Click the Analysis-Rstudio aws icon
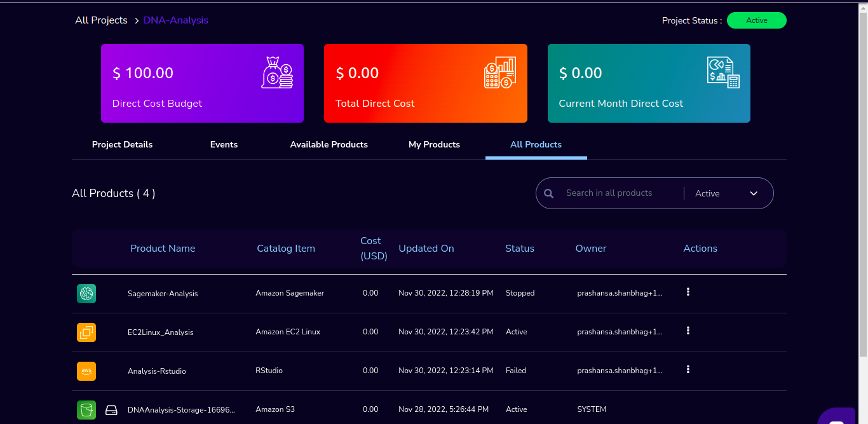Image resolution: width=868 pixels, height=424 pixels. (x=86, y=371)
